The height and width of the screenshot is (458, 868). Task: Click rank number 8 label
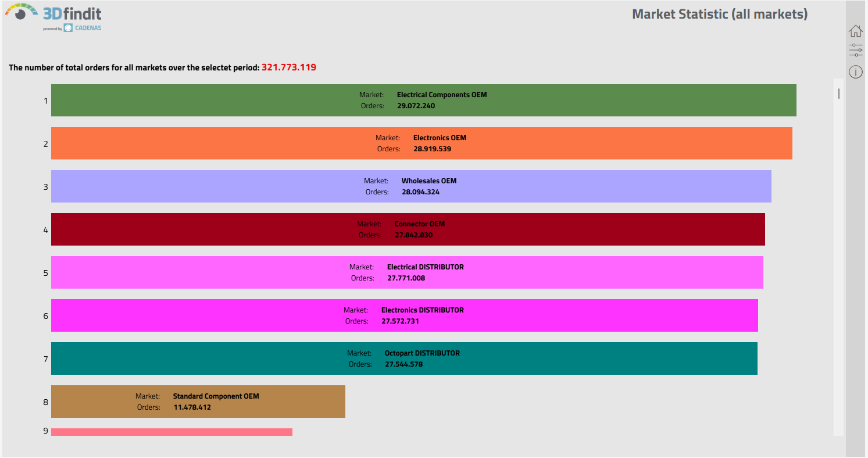pyautogui.click(x=45, y=402)
